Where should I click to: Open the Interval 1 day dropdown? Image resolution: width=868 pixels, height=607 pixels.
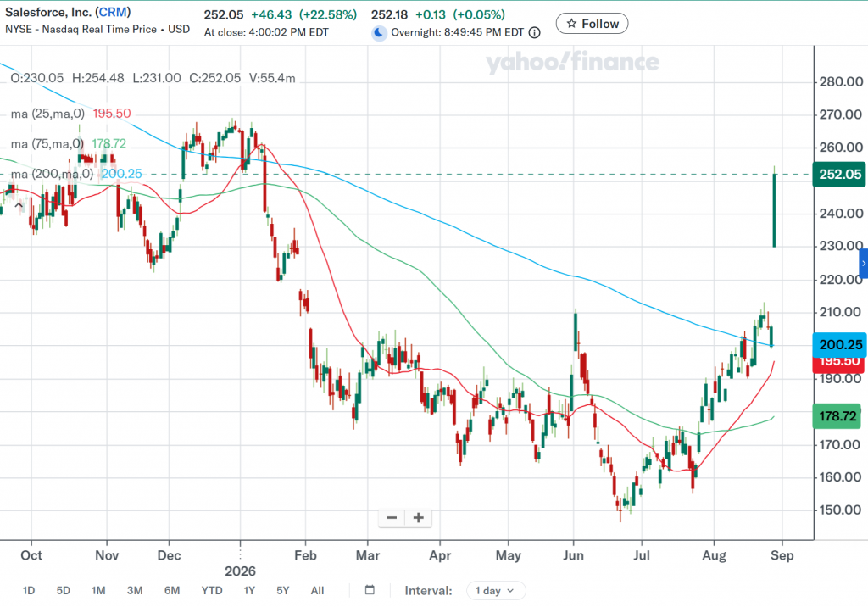(495, 591)
